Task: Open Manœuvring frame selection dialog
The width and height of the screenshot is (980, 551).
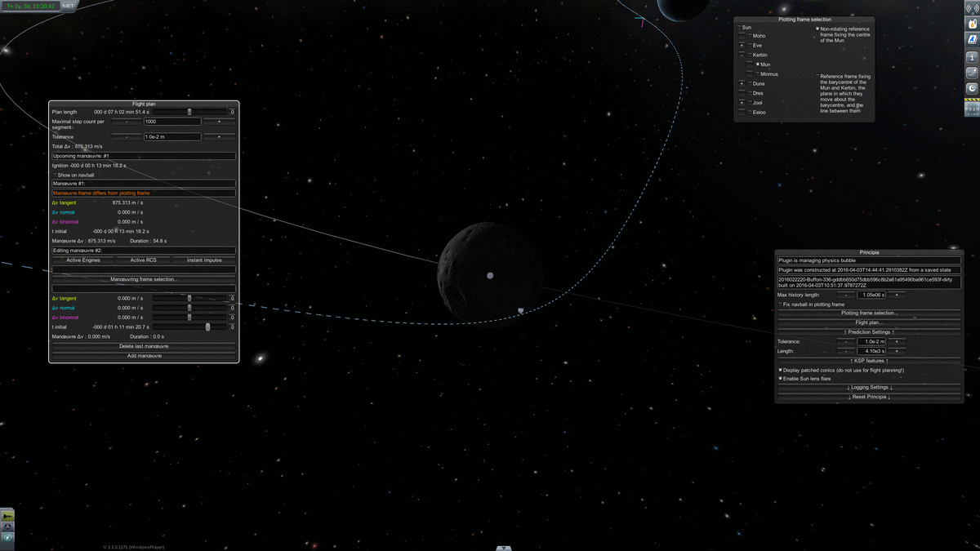Action: click(x=144, y=279)
